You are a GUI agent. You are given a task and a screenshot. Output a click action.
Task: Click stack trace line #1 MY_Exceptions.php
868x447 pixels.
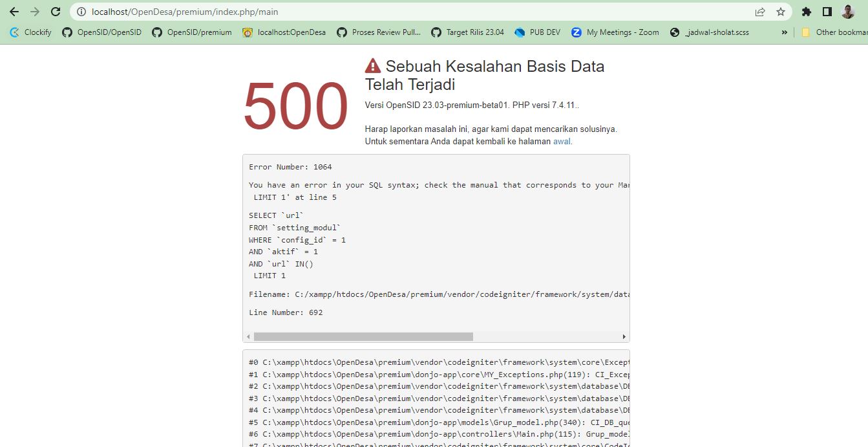click(439, 375)
